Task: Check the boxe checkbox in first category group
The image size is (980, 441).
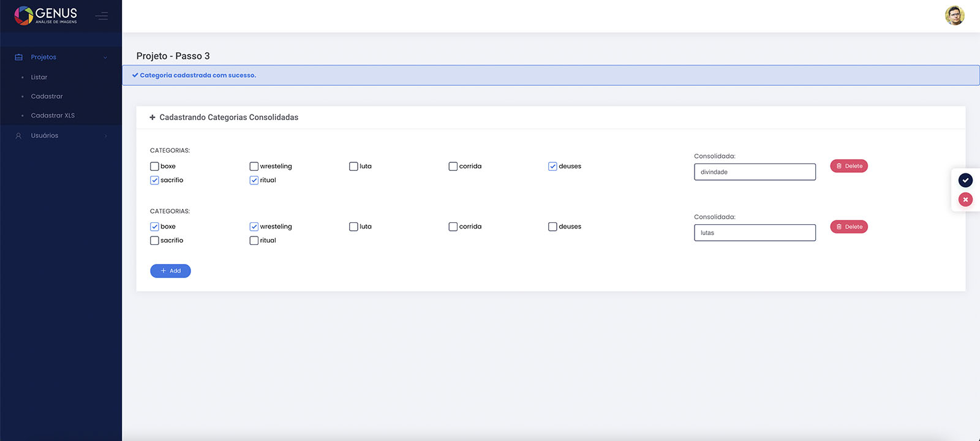Action: tap(154, 166)
